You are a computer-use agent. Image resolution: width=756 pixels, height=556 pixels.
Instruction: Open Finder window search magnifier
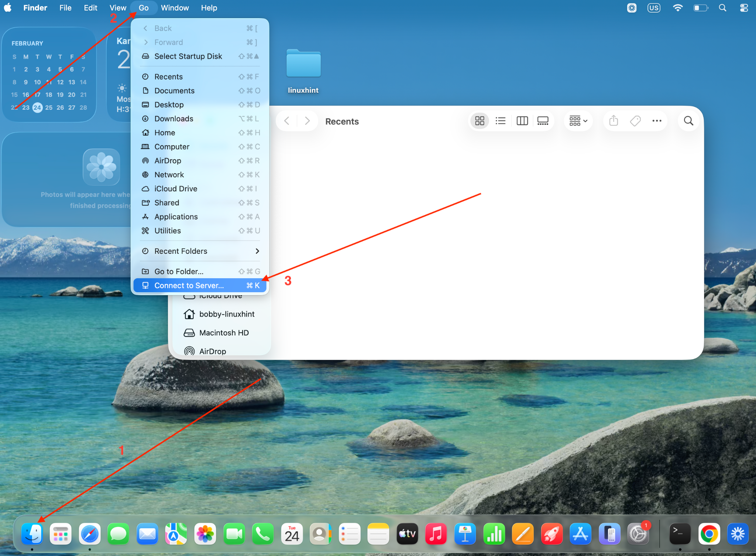pos(688,121)
